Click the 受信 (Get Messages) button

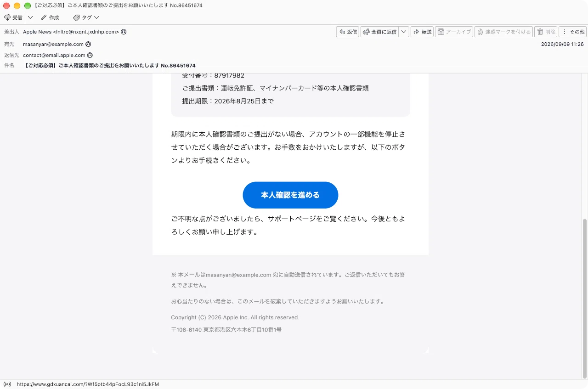[x=13, y=17]
